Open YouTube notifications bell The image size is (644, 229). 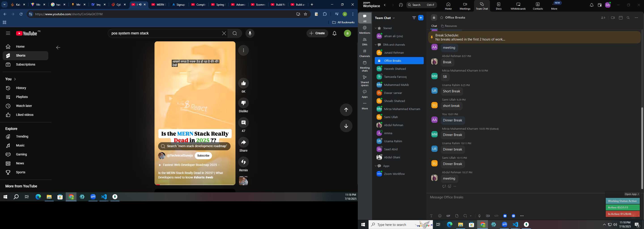[x=334, y=33]
